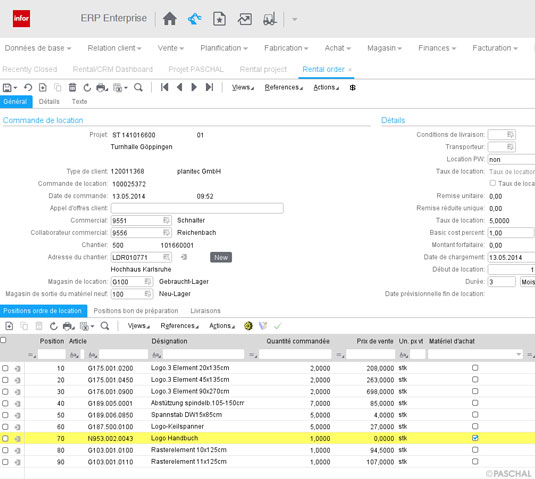Screen dimensions: 535x479
Task: Save the rental order record
Action: point(8,88)
